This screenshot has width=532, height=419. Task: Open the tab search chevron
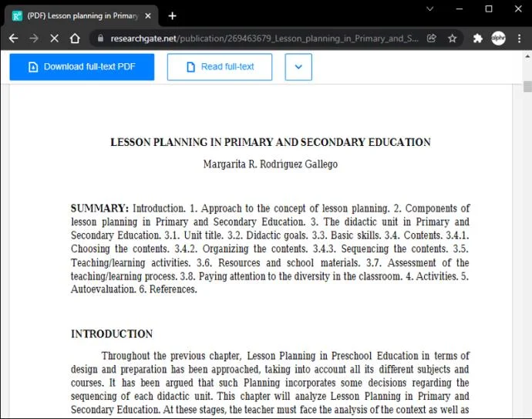click(x=430, y=8)
